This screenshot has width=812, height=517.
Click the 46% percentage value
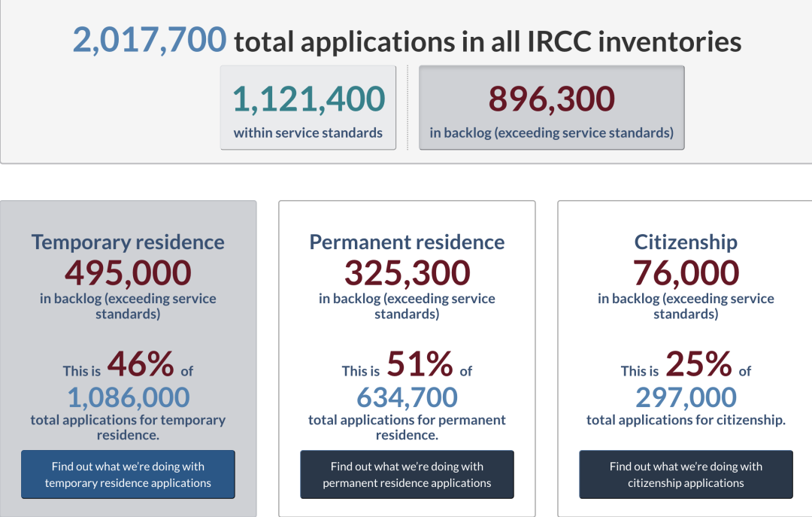click(x=141, y=363)
